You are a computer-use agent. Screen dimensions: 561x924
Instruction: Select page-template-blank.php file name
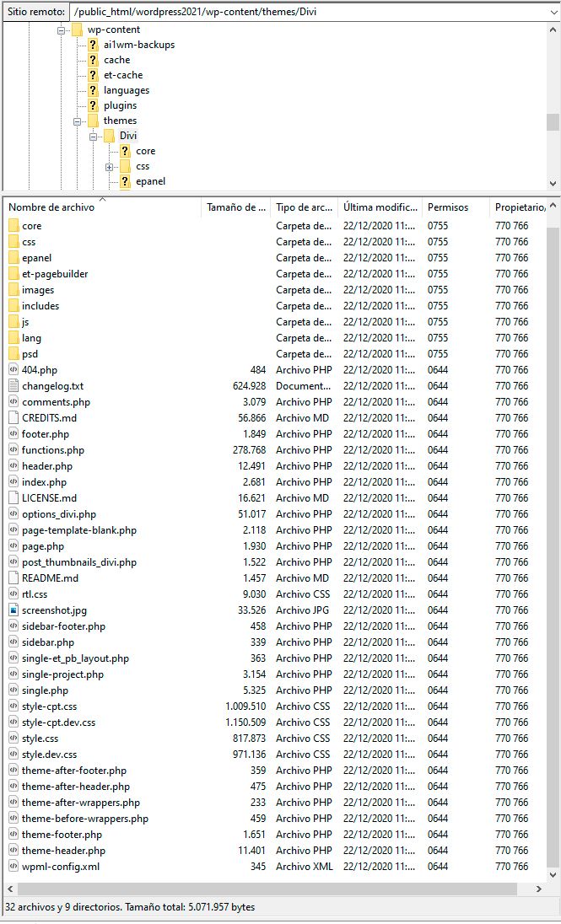79,530
